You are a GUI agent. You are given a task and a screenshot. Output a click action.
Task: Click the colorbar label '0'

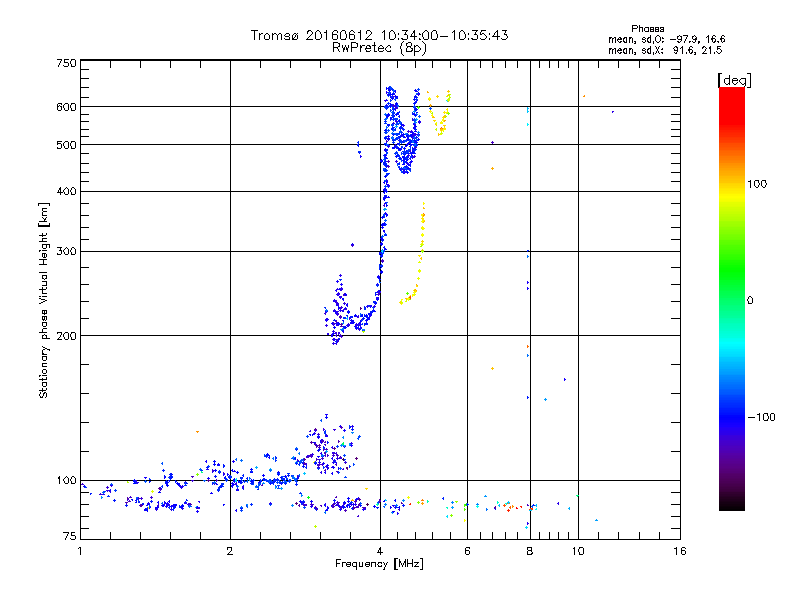tap(750, 301)
